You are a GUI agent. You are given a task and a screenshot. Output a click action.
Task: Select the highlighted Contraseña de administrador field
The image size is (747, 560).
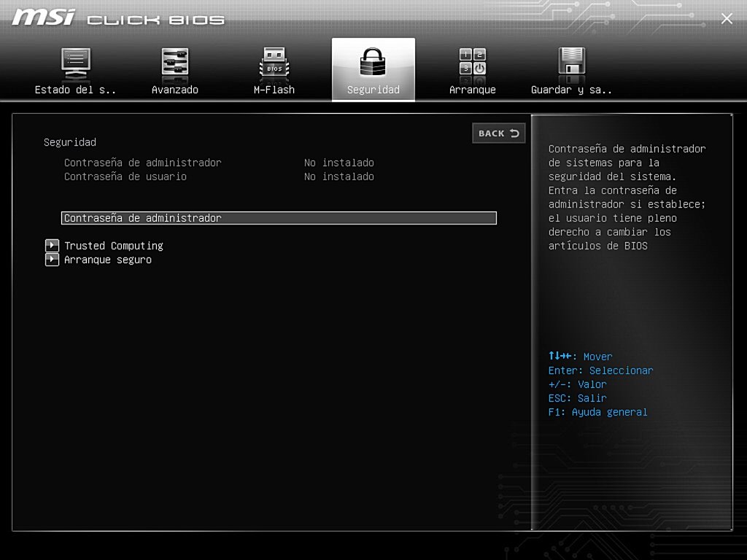(279, 218)
